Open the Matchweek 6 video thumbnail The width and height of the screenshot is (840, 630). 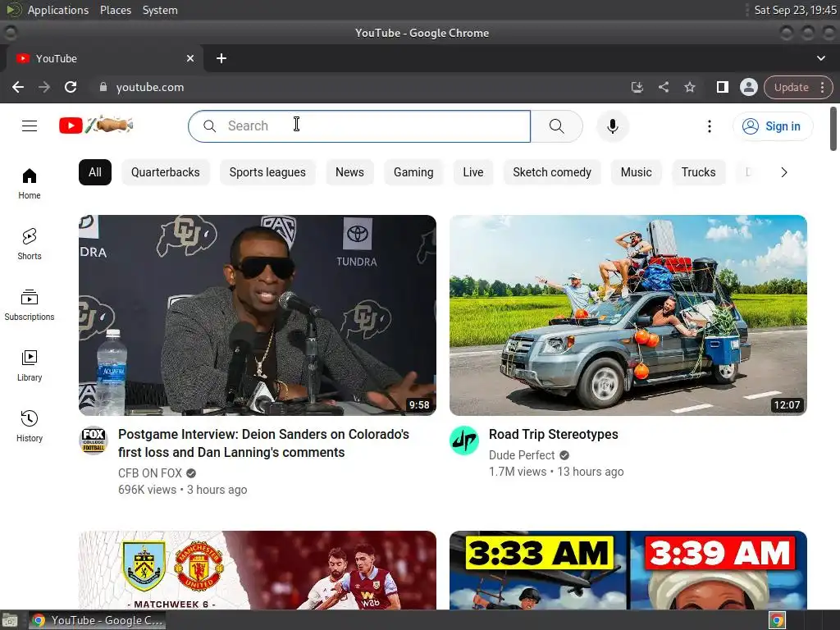257,570
